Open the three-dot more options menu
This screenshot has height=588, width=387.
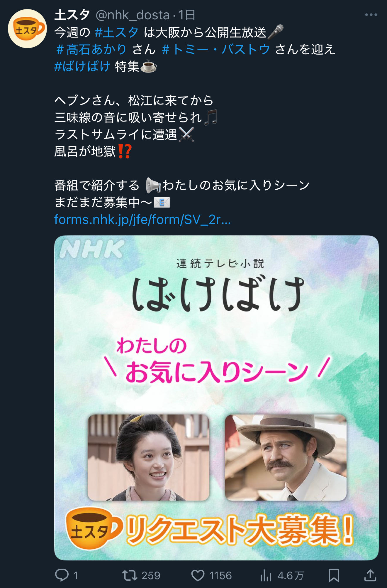click(371, 15)
